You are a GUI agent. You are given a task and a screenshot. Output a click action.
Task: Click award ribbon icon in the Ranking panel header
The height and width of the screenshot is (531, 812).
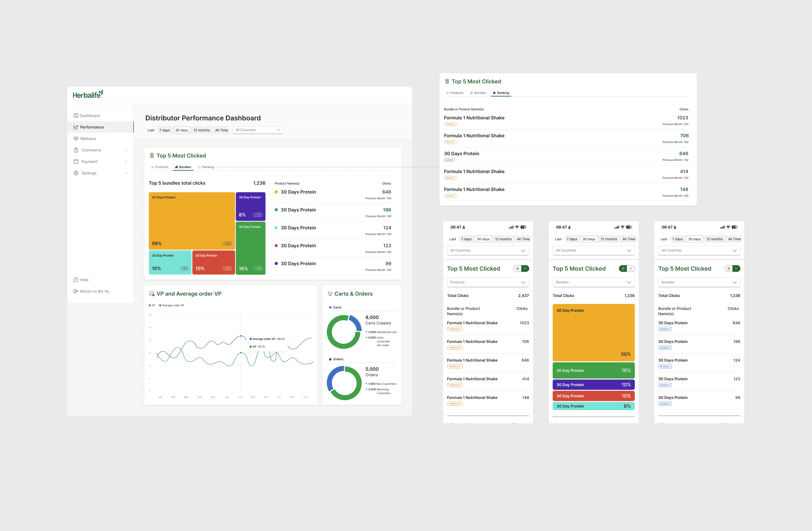click(x=447, y=82)
